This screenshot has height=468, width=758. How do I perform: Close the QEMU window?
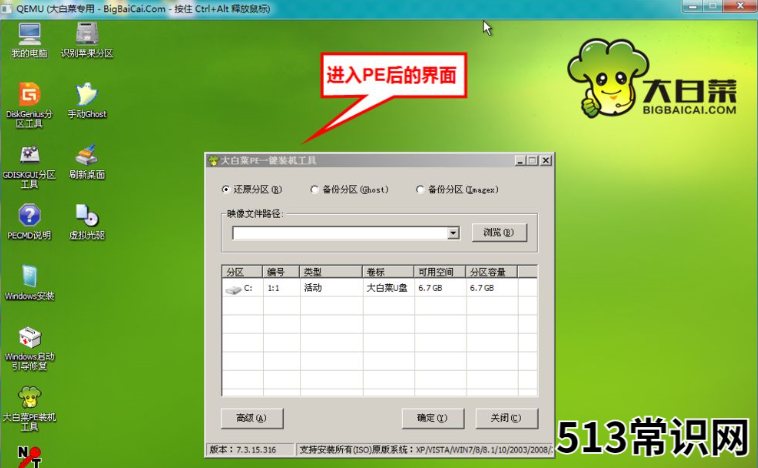coord(740,6)
